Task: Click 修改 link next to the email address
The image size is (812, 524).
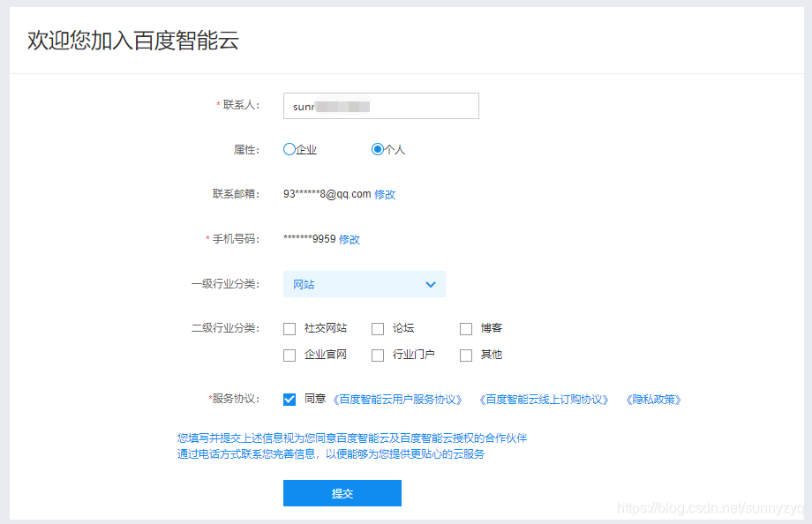Action: coord(385,195)
